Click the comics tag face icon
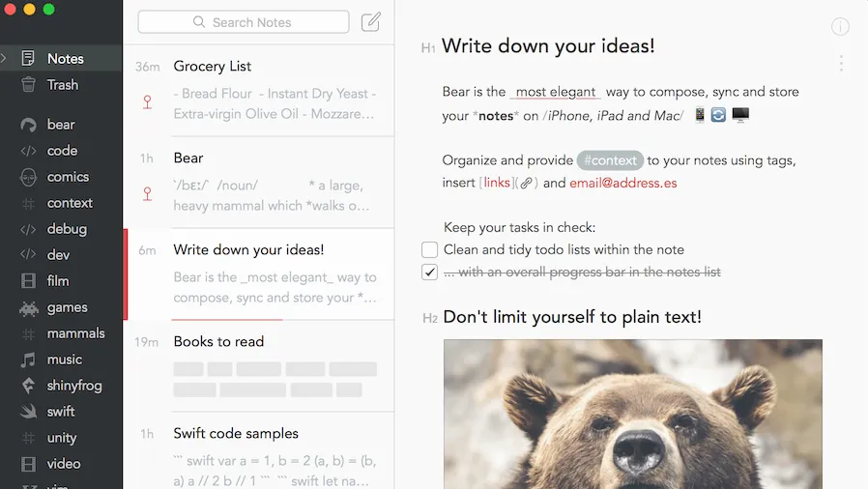868x489 pixels. click(x=28, y=177)
